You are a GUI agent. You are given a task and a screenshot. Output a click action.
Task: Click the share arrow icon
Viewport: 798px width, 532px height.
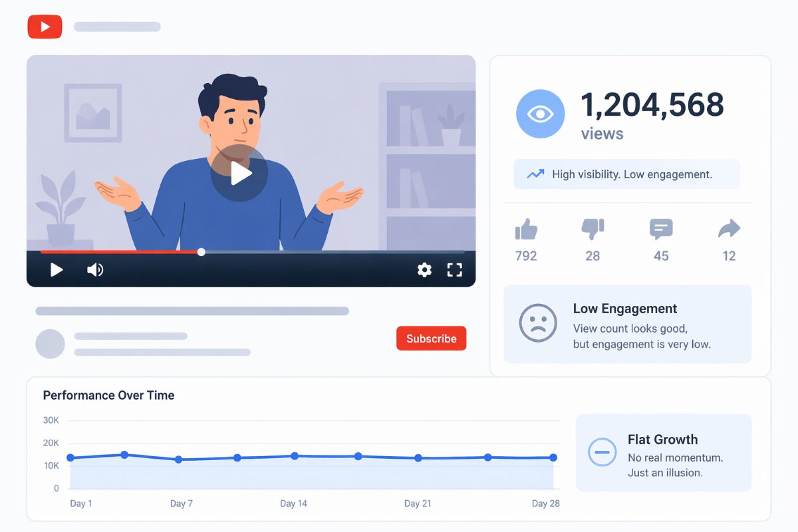point(729,229)
